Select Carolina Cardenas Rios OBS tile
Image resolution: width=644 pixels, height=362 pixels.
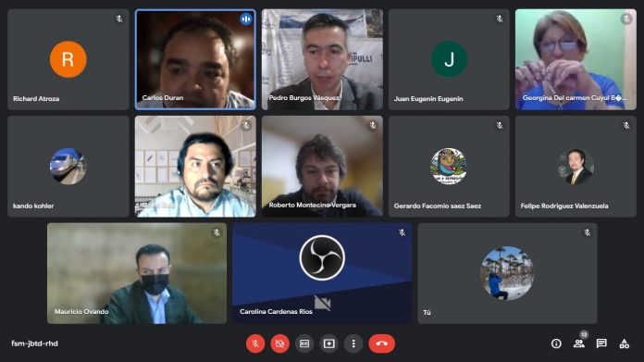(322, 273)
